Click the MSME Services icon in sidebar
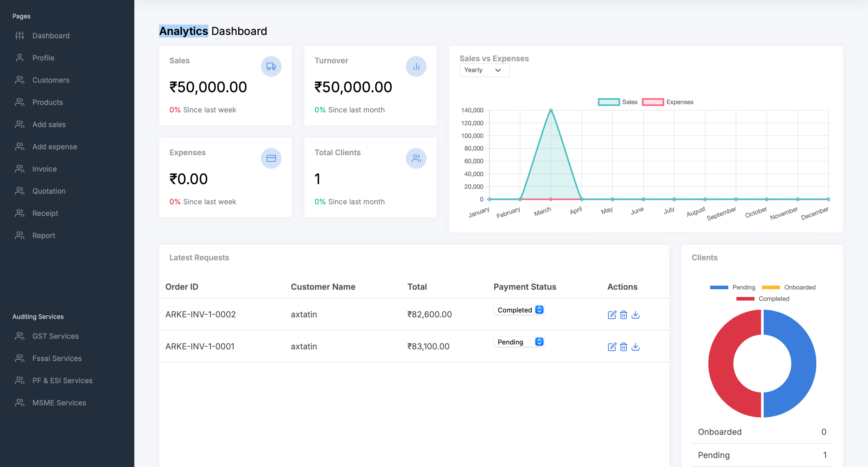This screenshot has height=467, width=868. point(20,403)
